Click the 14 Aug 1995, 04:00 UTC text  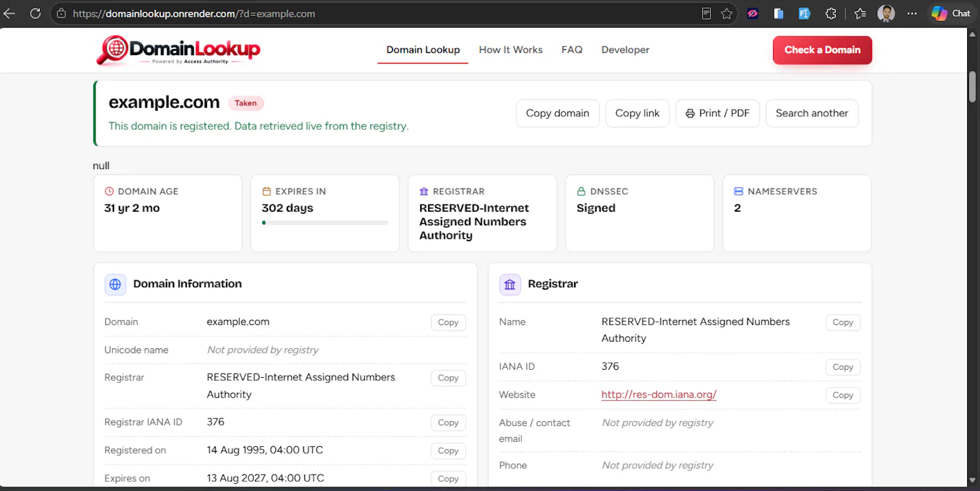[x=265, y=450]
